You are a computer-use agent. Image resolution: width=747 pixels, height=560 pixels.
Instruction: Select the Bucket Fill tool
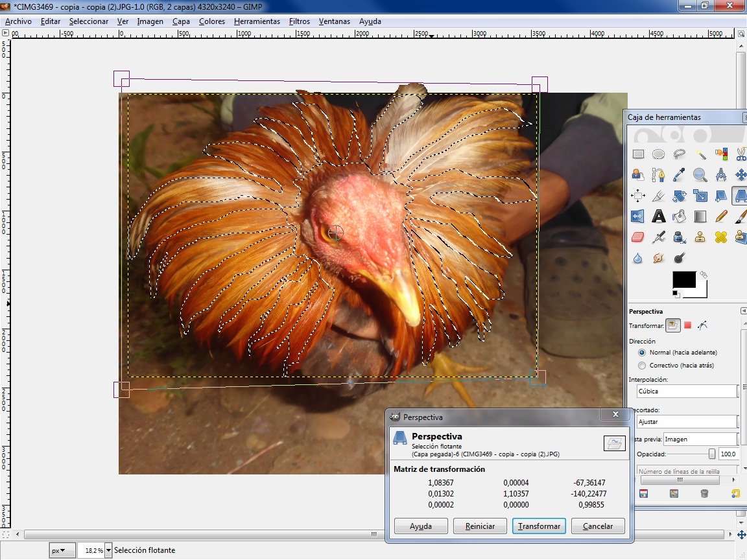(680, 216)
